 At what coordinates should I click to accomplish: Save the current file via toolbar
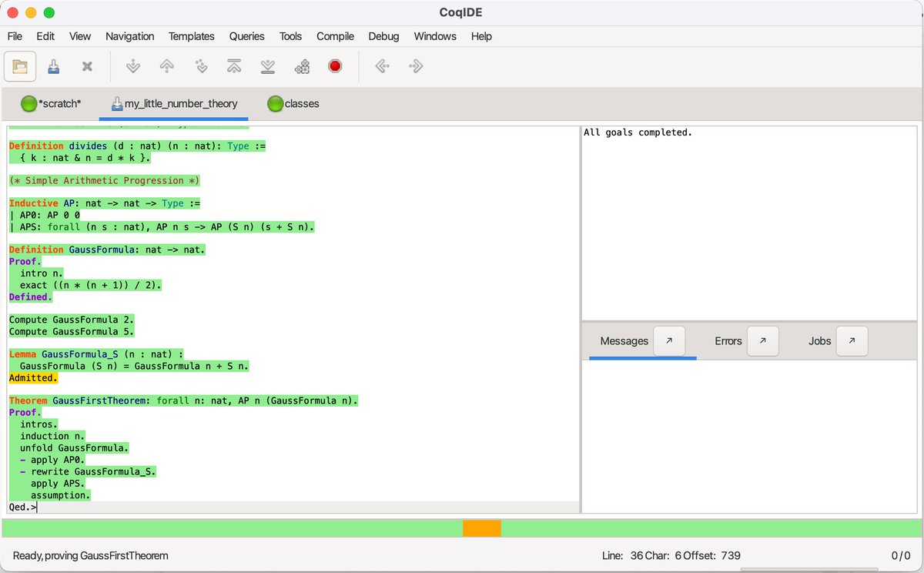tap(54, 66)
